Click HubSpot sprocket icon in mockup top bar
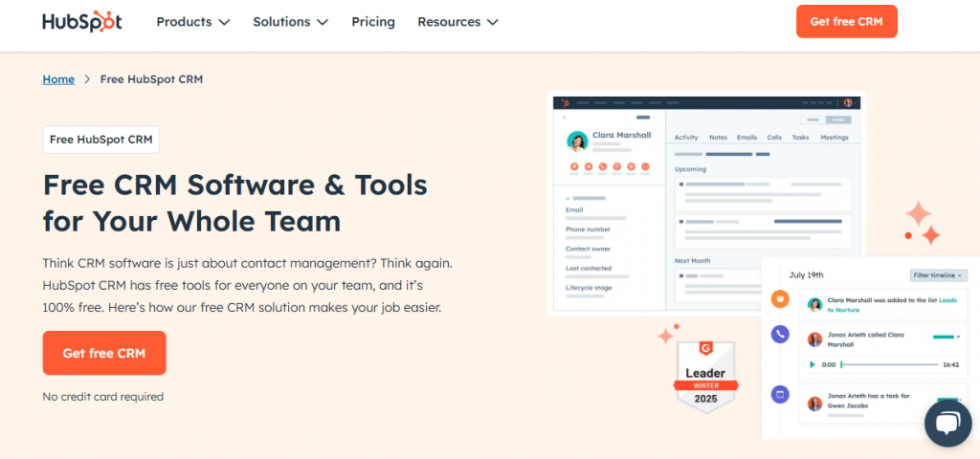Image resolution: width=980 pixels, height=459 pixels. [566, 102]
